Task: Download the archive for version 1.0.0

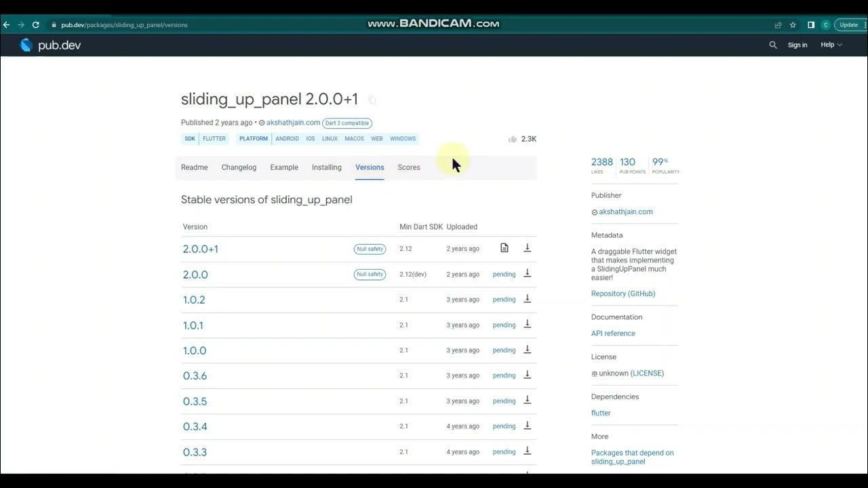Action: 527,350
